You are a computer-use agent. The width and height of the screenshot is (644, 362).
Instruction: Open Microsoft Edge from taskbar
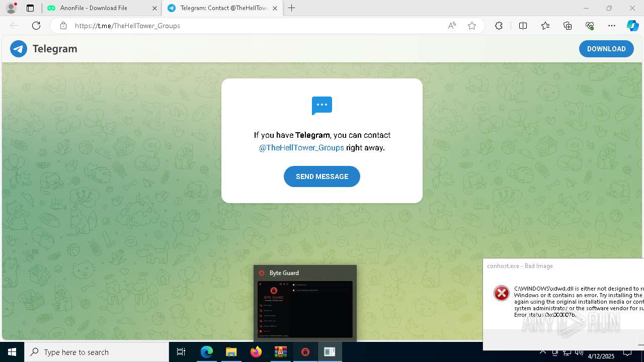click(x=207, y=352)
